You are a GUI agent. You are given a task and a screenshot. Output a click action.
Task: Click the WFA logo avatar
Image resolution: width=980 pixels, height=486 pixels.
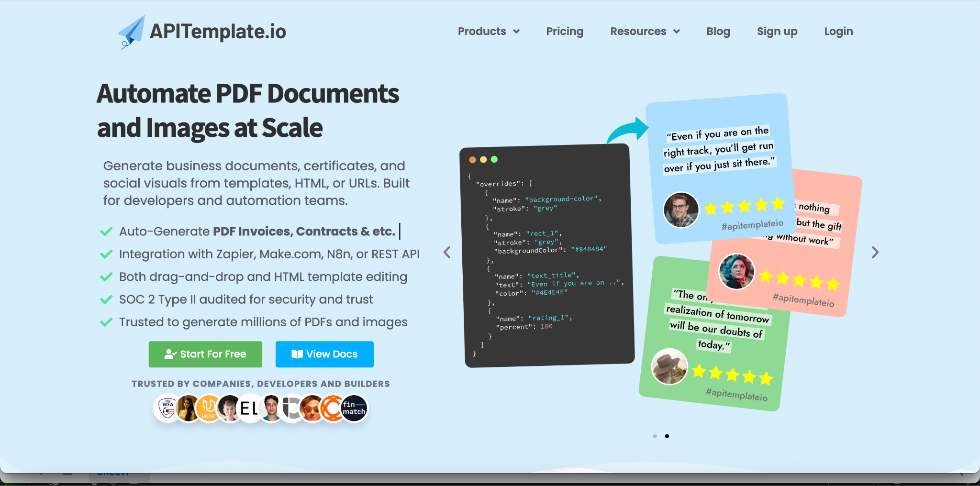167,409
